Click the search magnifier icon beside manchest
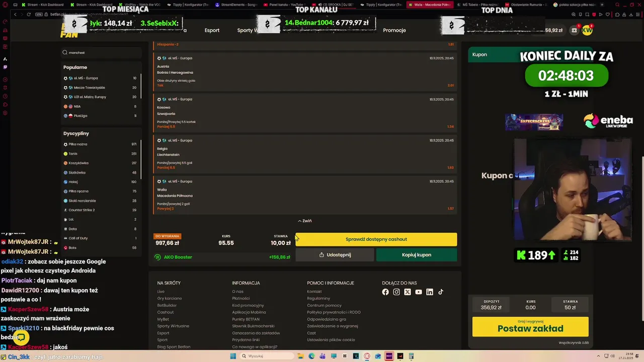Screen dimensions: 644x362 coord(65,52)
